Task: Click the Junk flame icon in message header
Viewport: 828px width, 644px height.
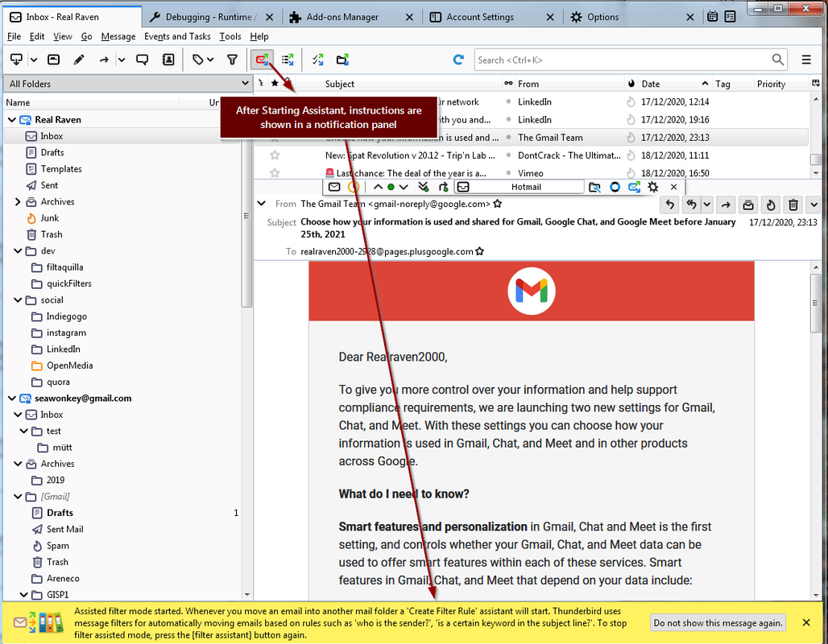Action: 771,204
